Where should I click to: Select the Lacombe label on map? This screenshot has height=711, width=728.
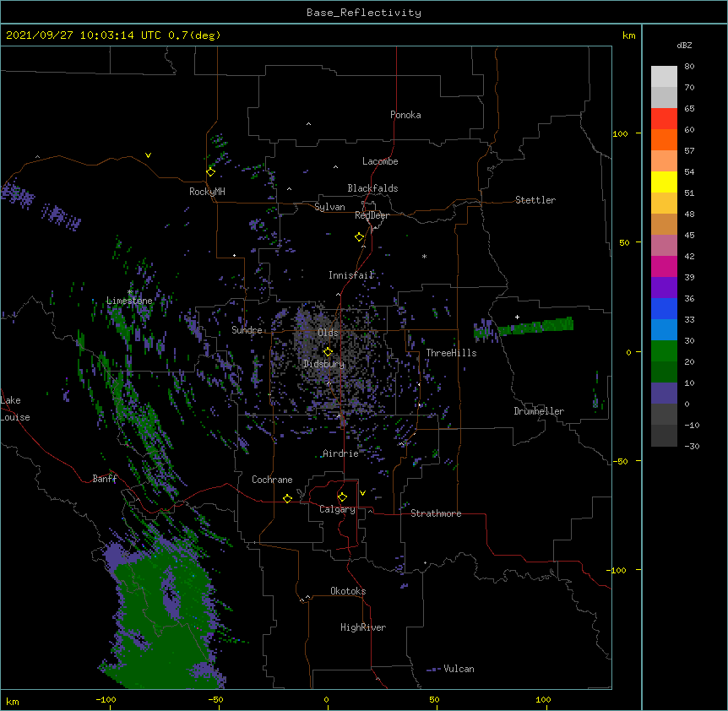tap(380, 161)
